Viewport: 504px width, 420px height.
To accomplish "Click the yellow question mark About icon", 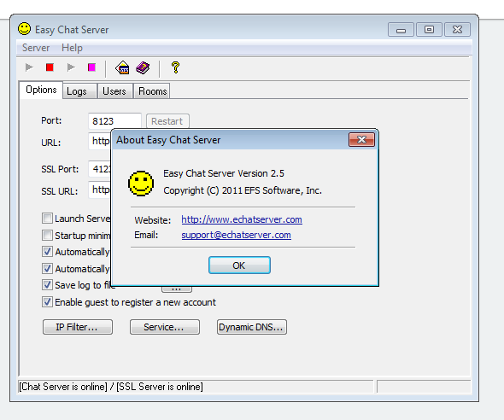I will pyautogui.click(x=175, y=67).
